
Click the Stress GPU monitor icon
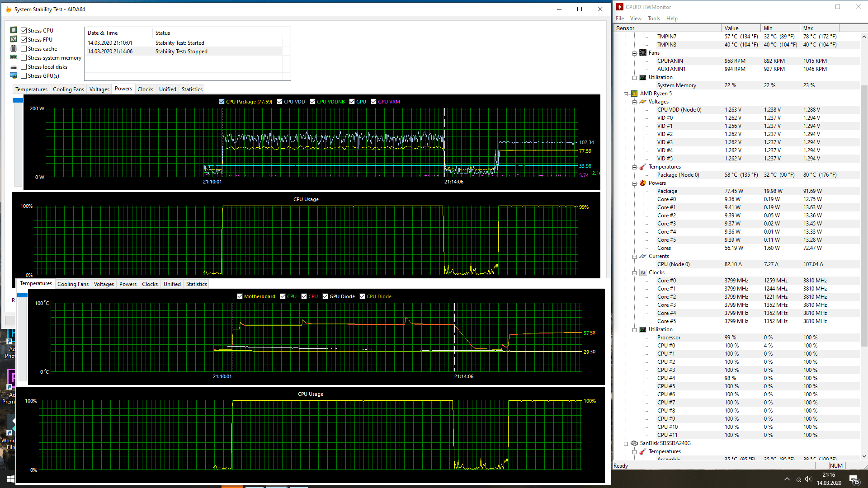click(x=14, y=75)
